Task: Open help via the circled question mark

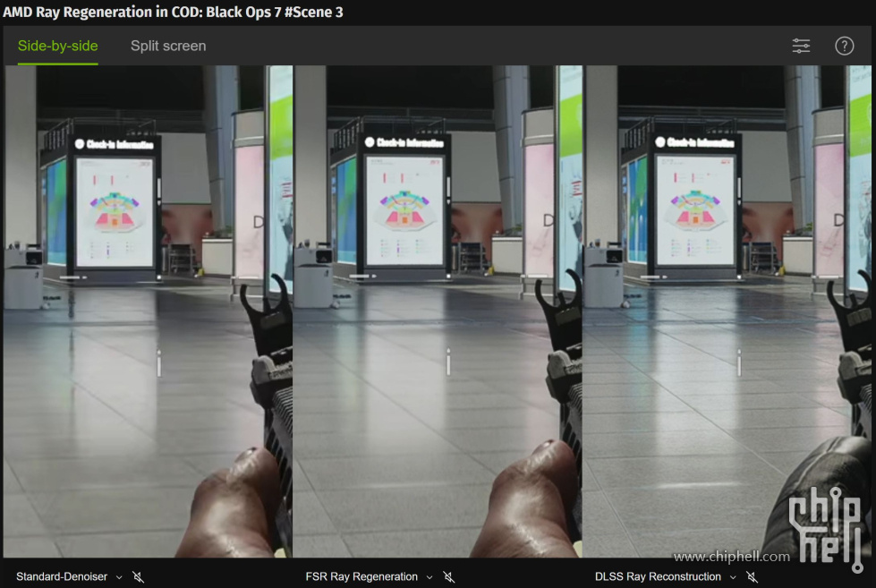Action: (x=844, y=46)
